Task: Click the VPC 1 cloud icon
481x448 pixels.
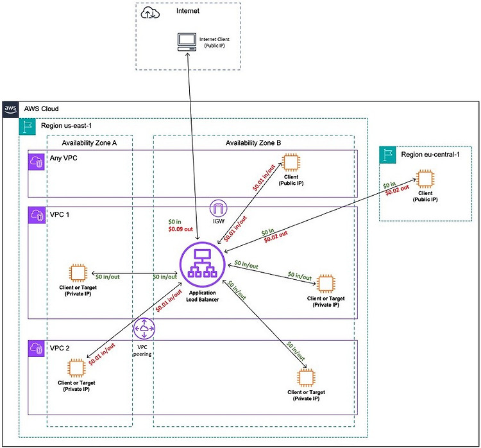Action: click(37, 215)
